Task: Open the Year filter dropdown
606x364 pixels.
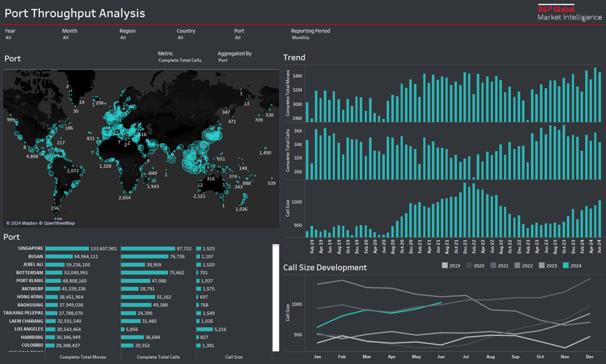Action: (9, 38)
